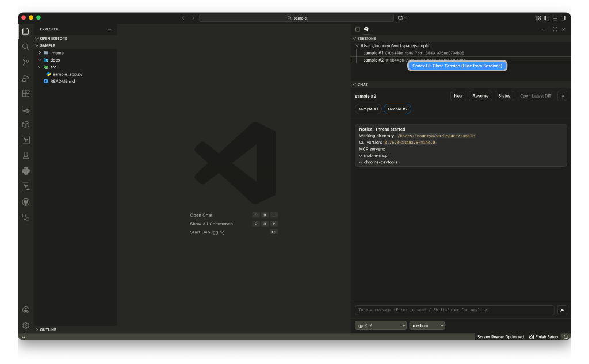The image size is (589, 364).
Task: Expand the .memo folder
Action: tap(56, 53)
